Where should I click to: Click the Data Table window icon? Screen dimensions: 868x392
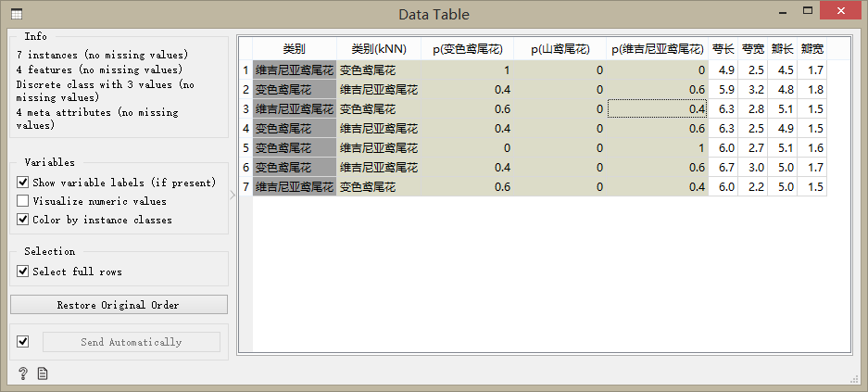pyautogui.click(x=16, y=14)
